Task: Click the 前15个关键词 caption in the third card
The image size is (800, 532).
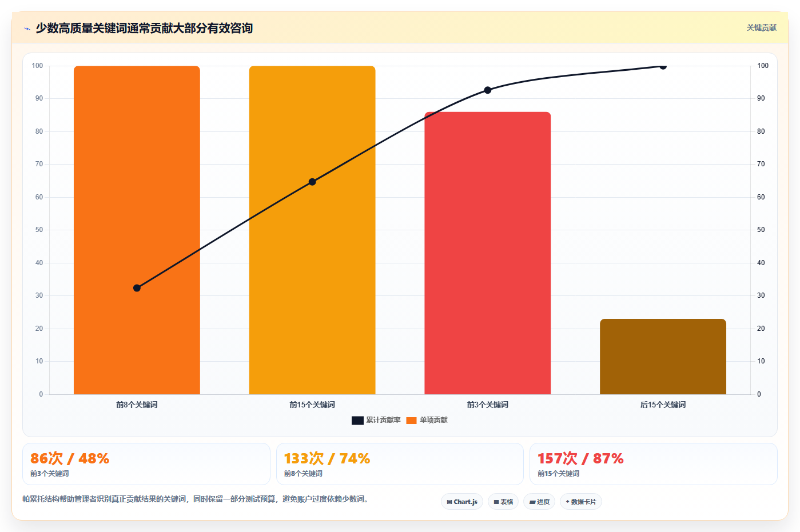Action: tap(559, 474)
